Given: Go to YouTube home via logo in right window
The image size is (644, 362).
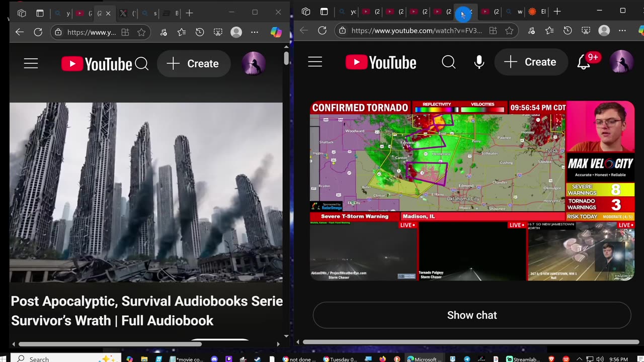Looking at the screenshot, I should tap(381, 62).
